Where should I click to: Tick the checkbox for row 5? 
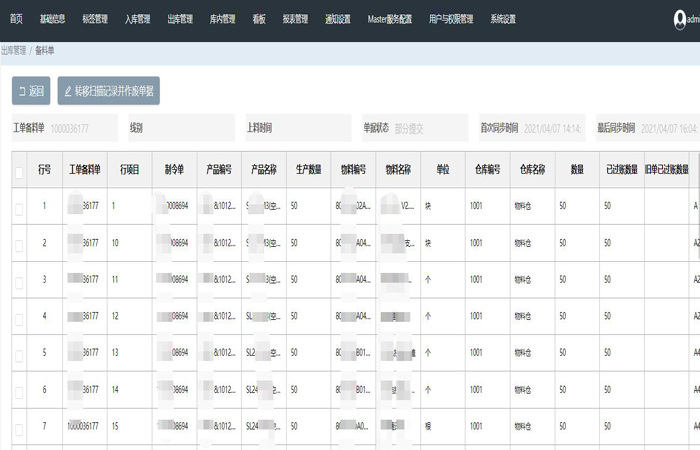click(x=19, y=354)
